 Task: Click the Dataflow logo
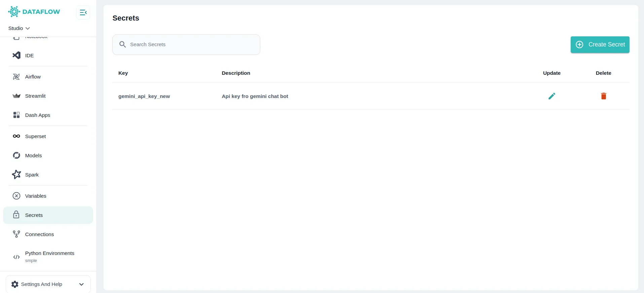tap(34, 12)
